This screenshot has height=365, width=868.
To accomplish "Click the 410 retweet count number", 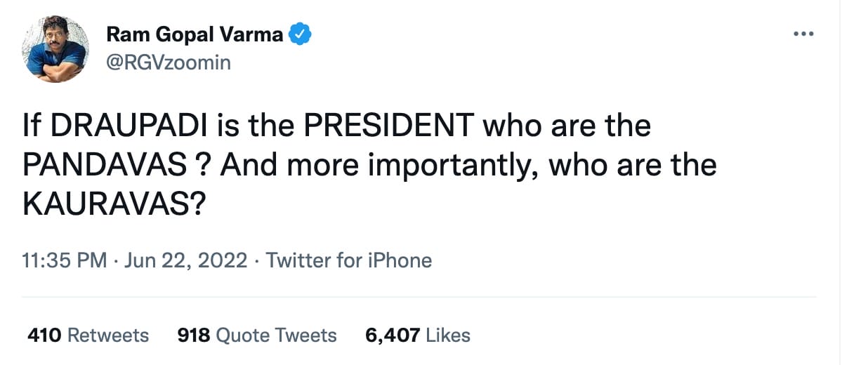I will tap(44, 336).
